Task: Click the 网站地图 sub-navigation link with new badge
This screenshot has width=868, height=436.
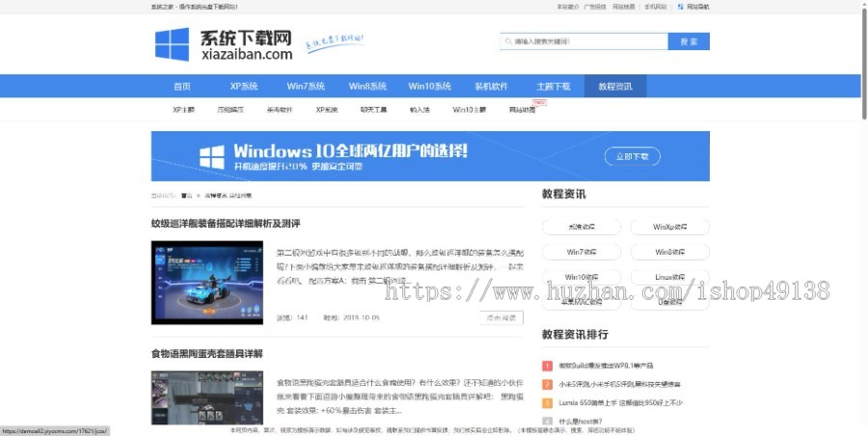Action: point(522,110)
